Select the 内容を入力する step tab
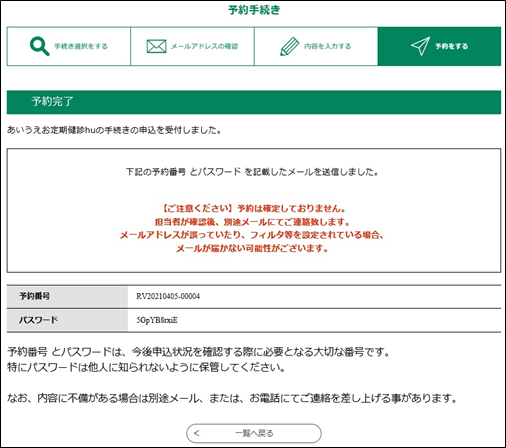The width and height of the screenshot is (506, 448). [316, 46]
